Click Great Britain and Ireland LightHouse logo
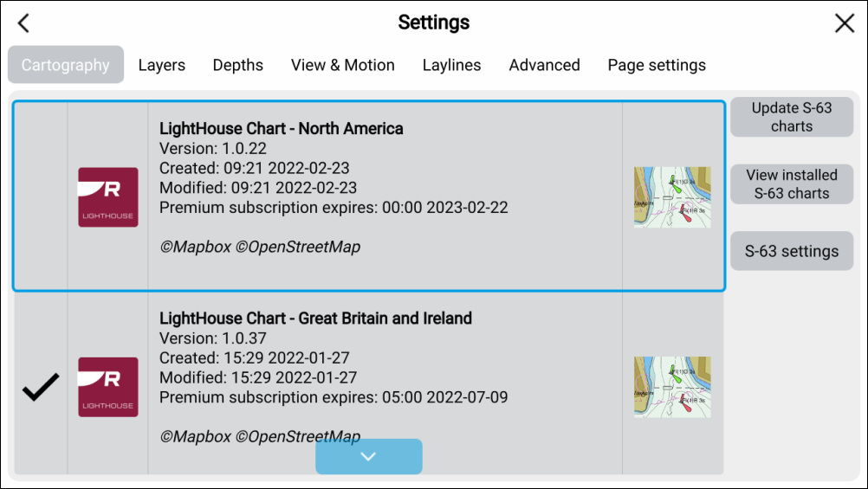 click(108, 387)
